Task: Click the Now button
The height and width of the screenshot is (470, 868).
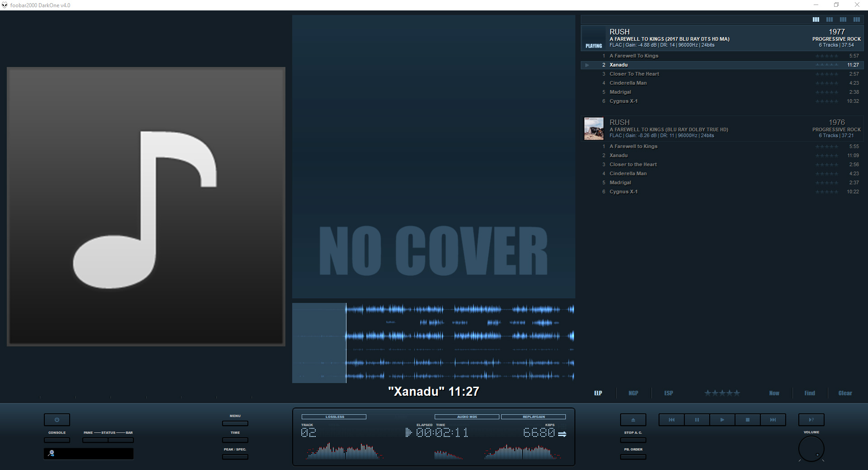Action: coord(774,393)
